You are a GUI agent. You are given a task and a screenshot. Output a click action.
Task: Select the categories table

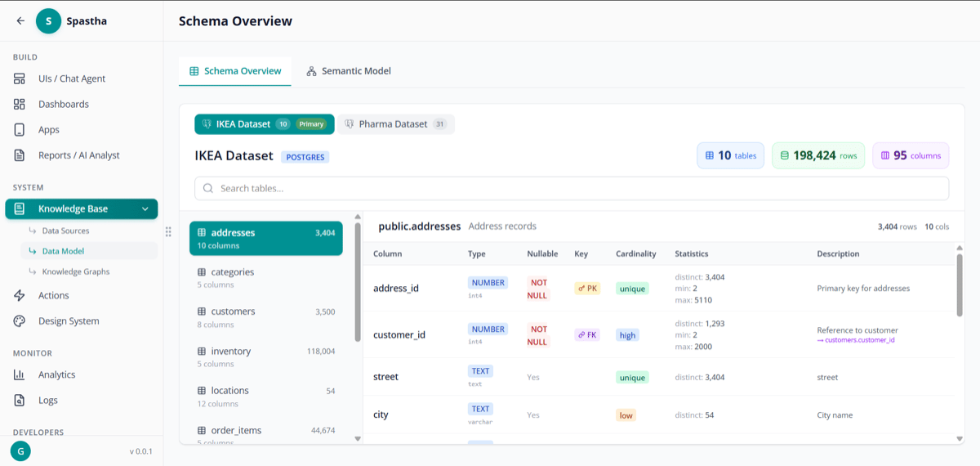click(266, 278)
